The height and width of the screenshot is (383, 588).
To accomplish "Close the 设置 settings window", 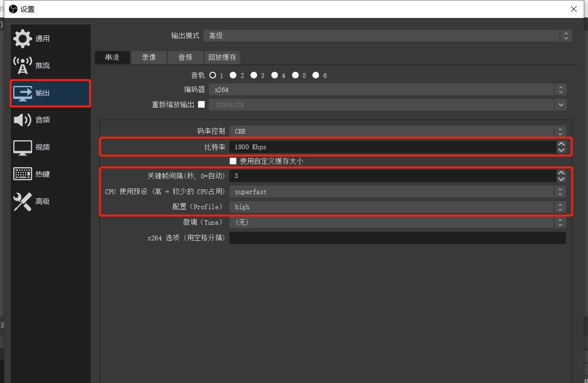I will coord(574,9).
